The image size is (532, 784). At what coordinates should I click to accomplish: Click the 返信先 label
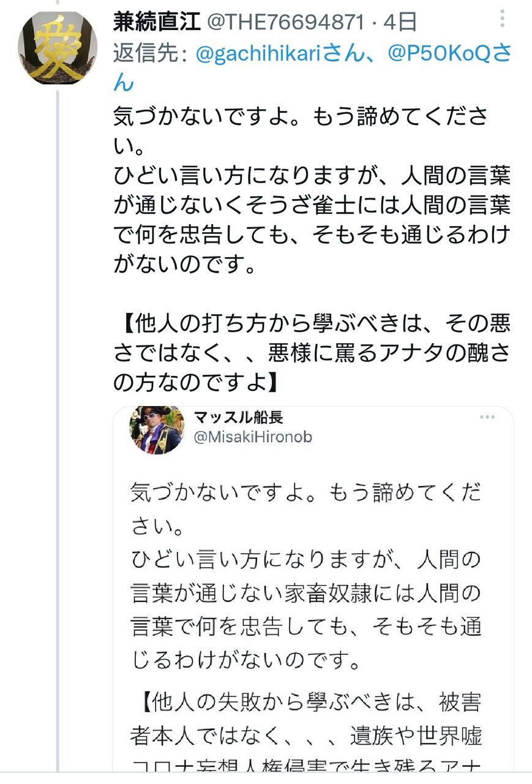pyautogui.click(x=150, y=53)
